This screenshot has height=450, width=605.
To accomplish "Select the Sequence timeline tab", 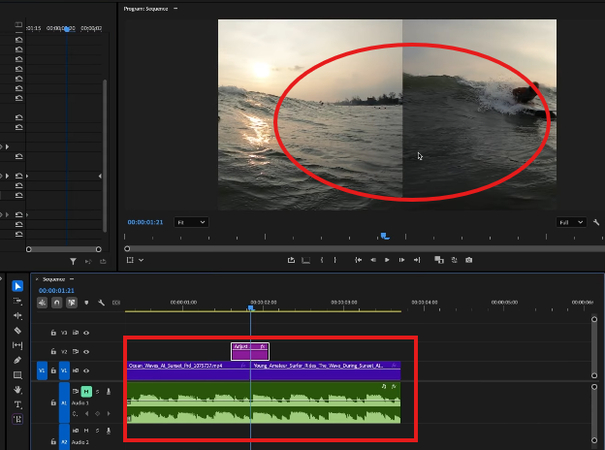I will tap(54, 279).
